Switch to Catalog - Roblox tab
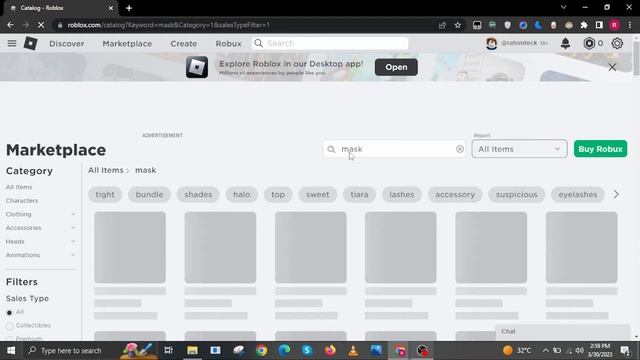 point(59,8)
